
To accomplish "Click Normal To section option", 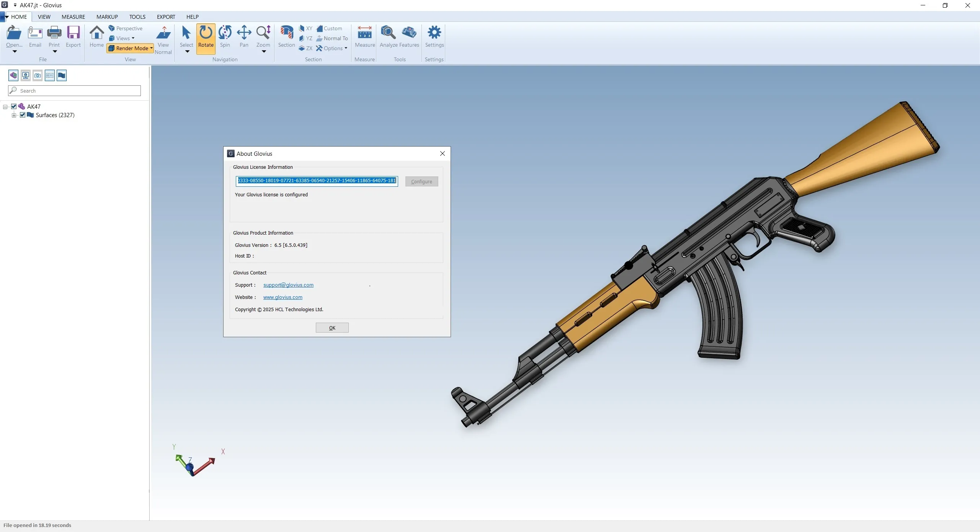I will tap(332, 38).
